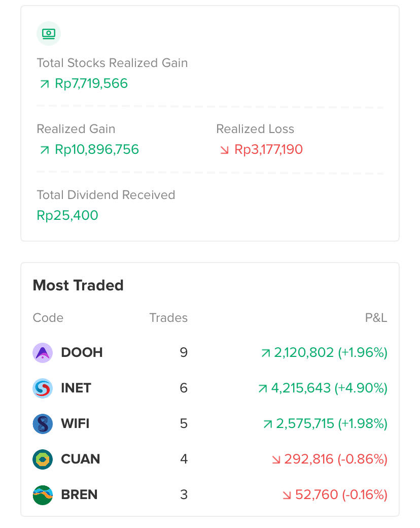Select the WIFI stock code
Image resolution: width=420 pixels, height=528 pixels.
pyautogui.click(x=75, y=423)
